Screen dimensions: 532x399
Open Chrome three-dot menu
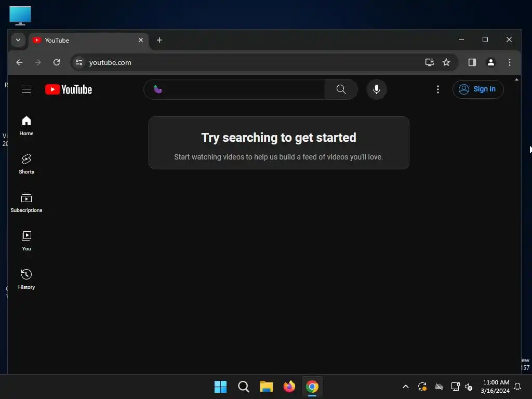pyautogui.click(x=509, y=62)
